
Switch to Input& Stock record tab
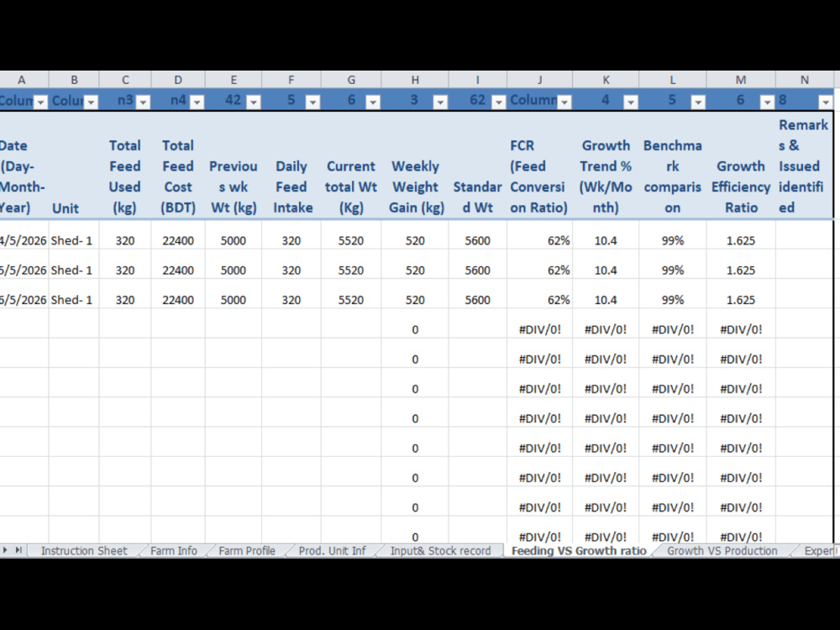click(x=440, y=551)
